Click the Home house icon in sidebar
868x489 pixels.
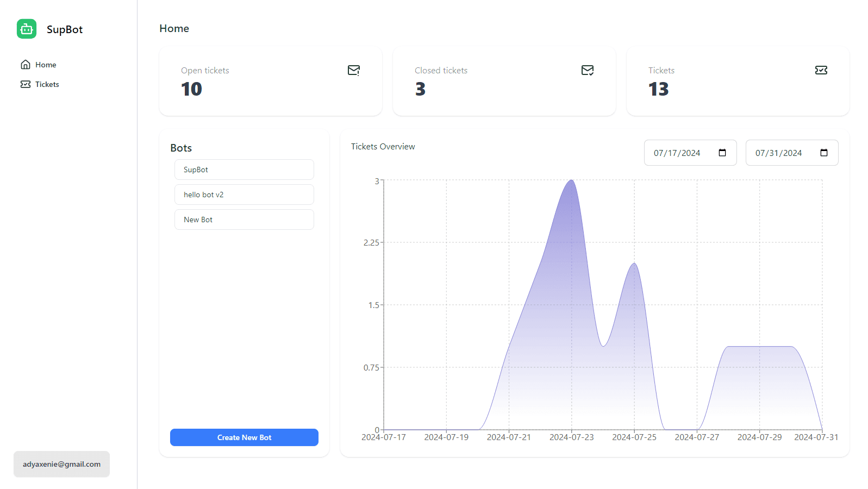[x=26, y=65]
